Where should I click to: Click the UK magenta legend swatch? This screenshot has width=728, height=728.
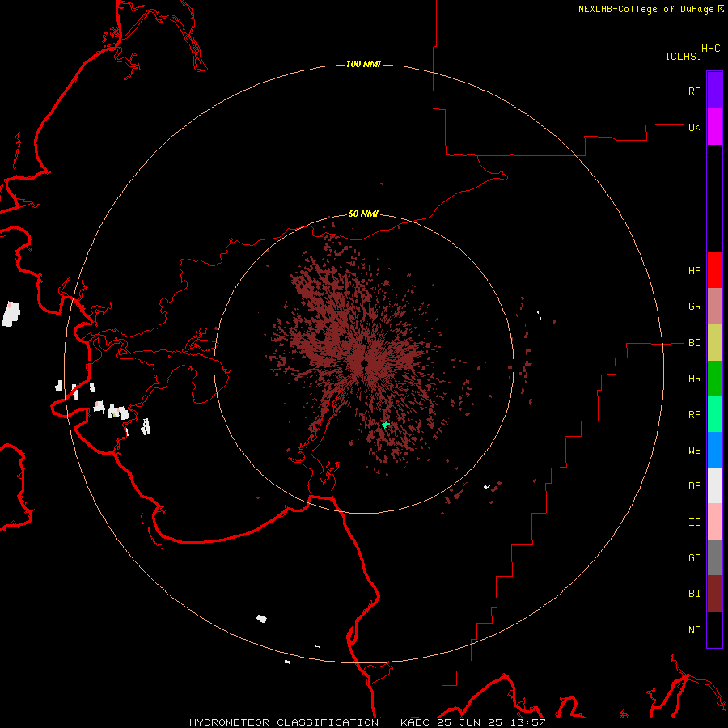click(714, 127)
